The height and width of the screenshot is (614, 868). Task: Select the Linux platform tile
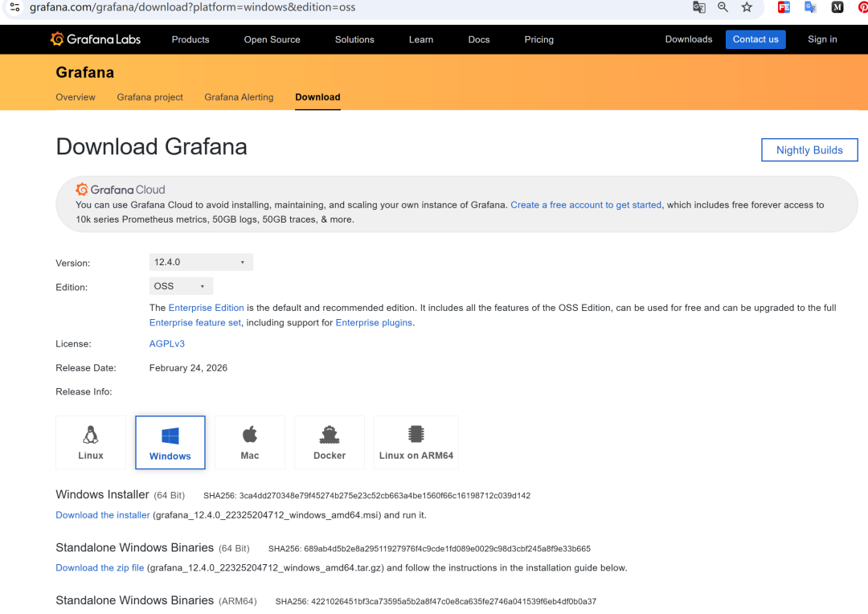coord(91,442)
